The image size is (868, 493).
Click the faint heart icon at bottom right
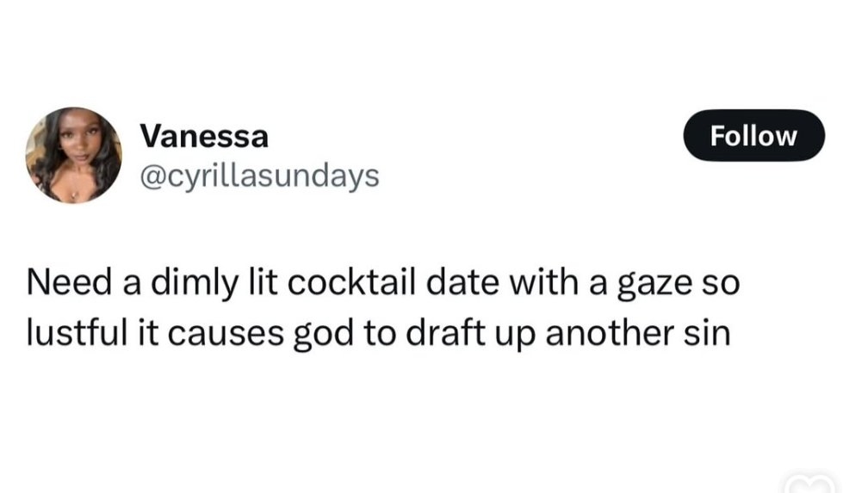point(809,484)
